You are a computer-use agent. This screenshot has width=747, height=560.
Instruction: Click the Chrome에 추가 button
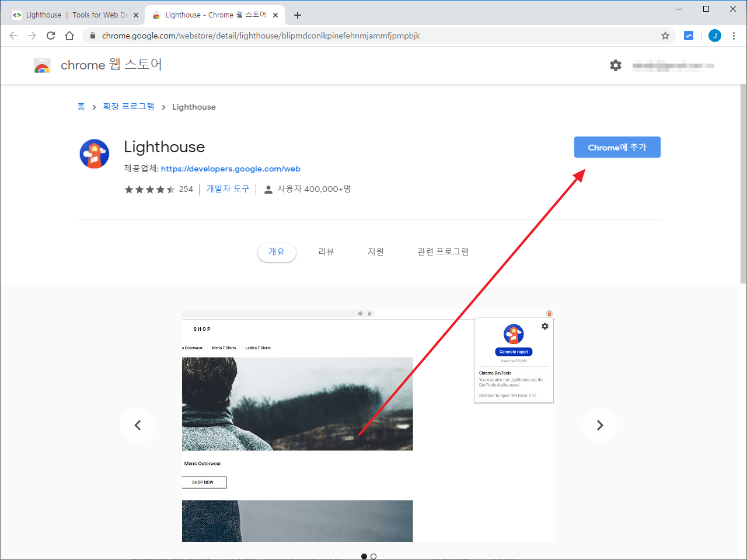coord(617,147)
